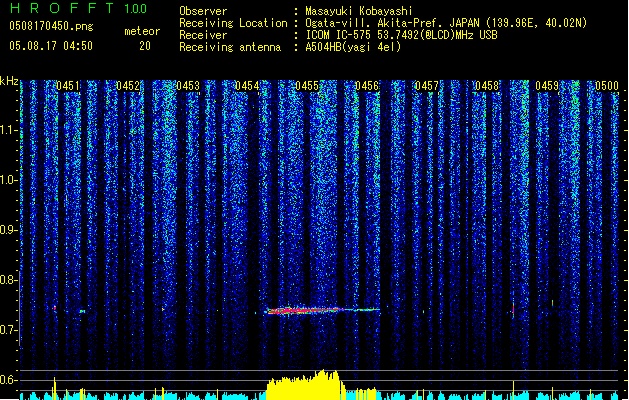Click the Receiving Location label
The height and width of the screenshot is (400, 629).
(233, 23)
